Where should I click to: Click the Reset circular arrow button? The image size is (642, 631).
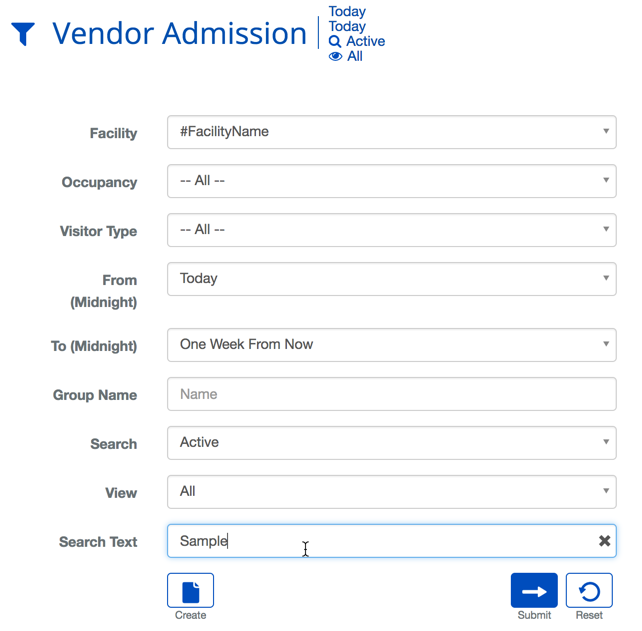589,591
